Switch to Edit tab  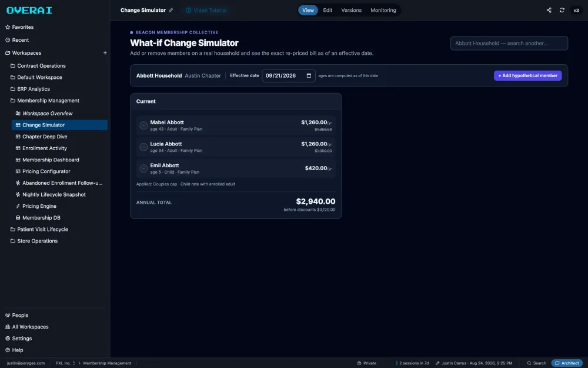click(x=328, y=10)
